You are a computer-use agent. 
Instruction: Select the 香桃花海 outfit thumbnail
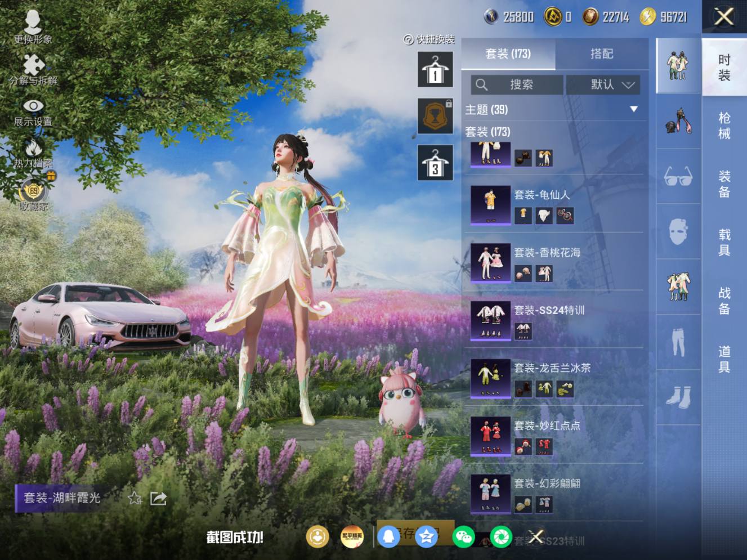click(x=490, y=263)
